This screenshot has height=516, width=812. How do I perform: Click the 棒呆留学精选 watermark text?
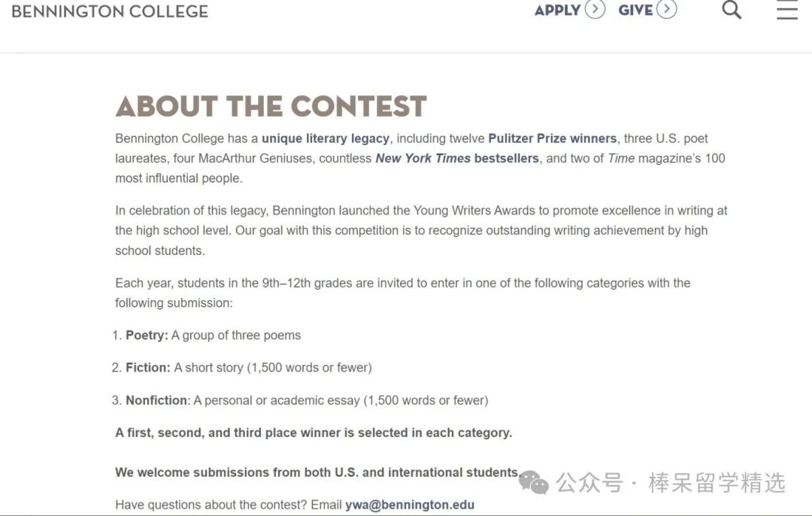point(717,483)
